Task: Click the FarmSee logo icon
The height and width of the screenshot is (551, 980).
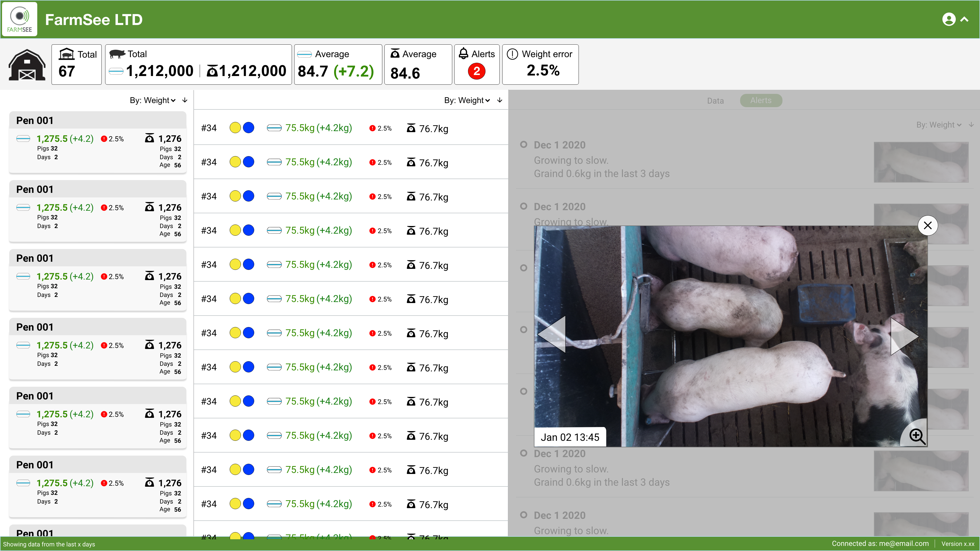Action: 19,19
